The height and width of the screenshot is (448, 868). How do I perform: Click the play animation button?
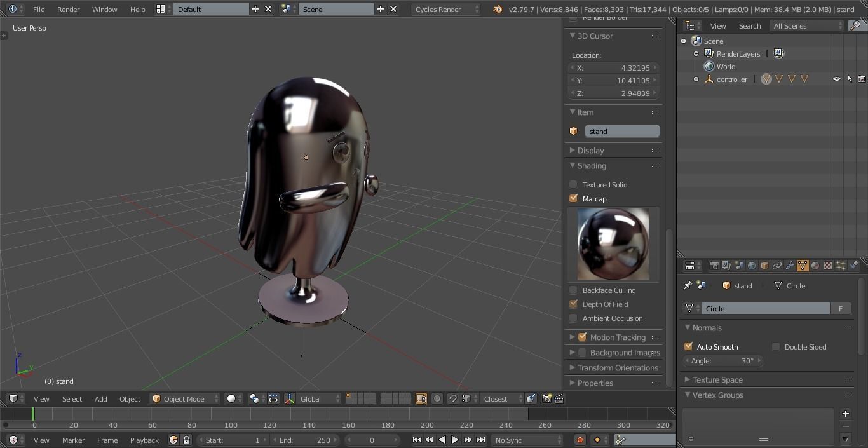(455, 440)
